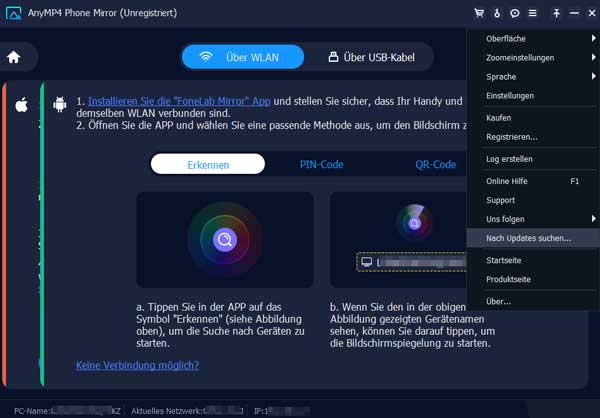Image resolution: width=600 pixels, height=418 pixels.
Task: Click the AnyMP4 Phone Mirror logo icon
Action: (x=13, y=13)
